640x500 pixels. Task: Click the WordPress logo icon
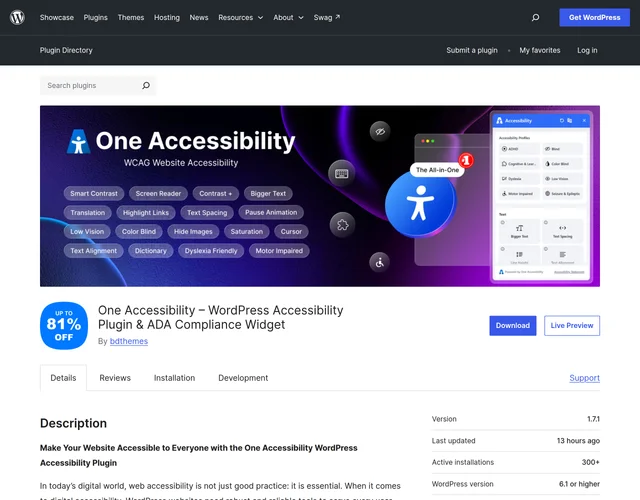coord(17,18)
